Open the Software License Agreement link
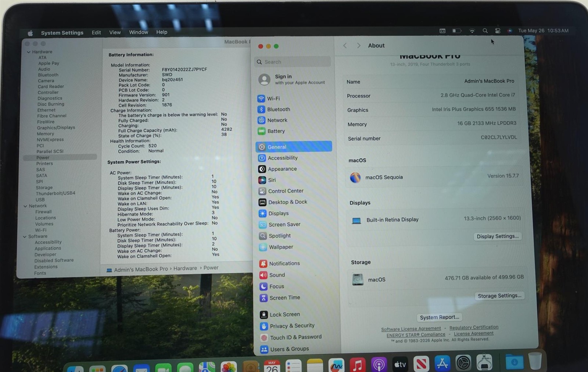 (411, 329)
